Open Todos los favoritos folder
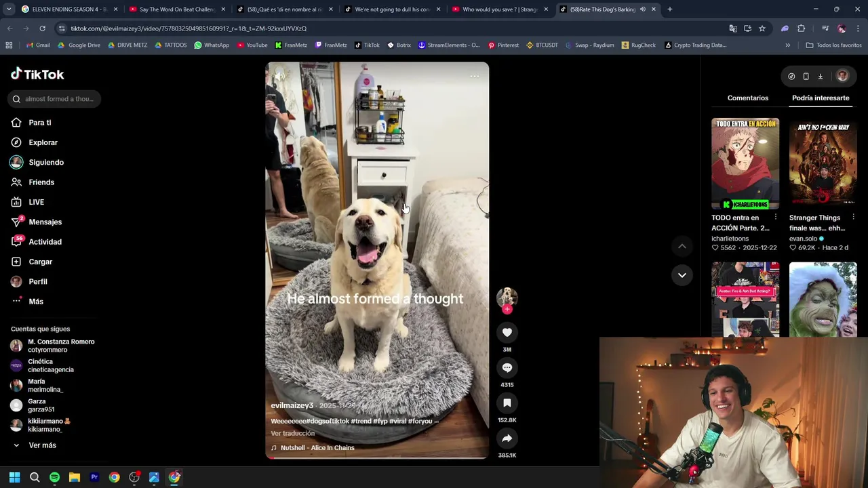This screenshot has height=488, width=868. [833, 45]
